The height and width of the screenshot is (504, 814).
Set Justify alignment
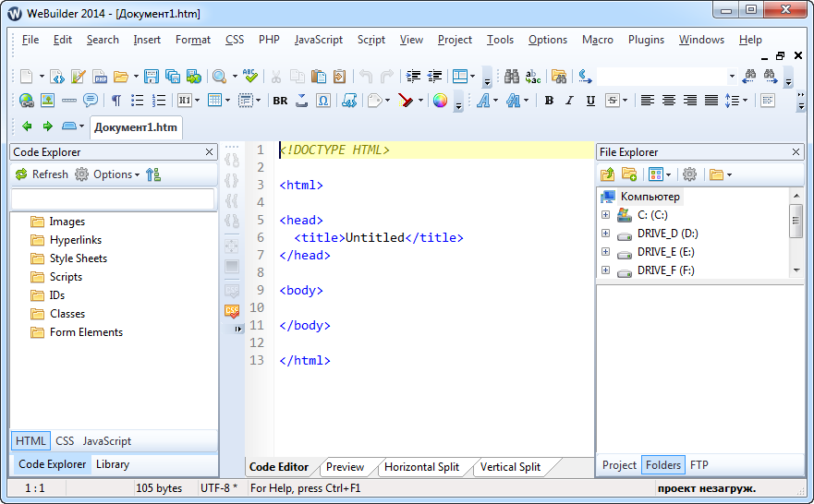pyautogui.click(x=711, y=100)
